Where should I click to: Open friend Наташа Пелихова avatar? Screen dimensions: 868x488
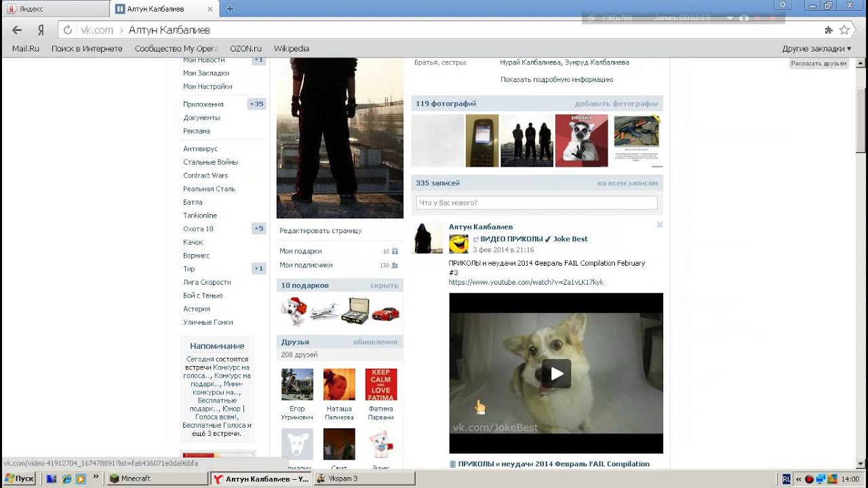pyautogui.click(x=339, y=384)
